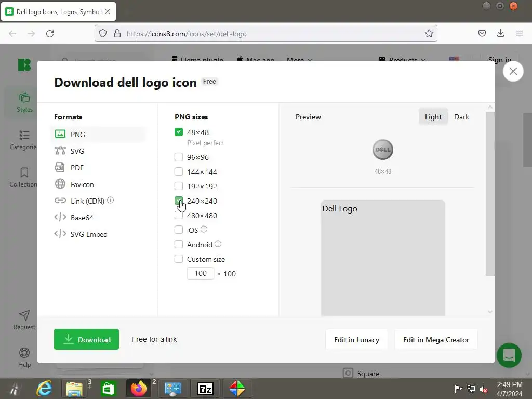
Task: Open the Windows Store taskbar icon
Action: pyautogui.click(x=108, y=389)
